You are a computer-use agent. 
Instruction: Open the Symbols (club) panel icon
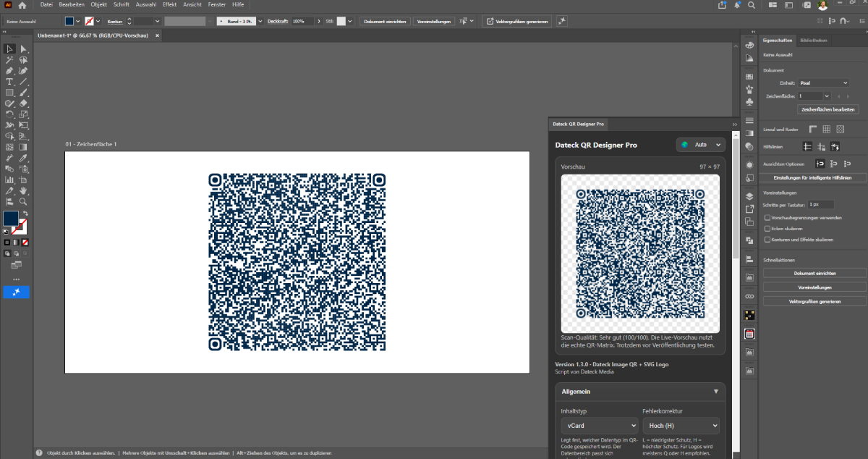click(749, 102)
